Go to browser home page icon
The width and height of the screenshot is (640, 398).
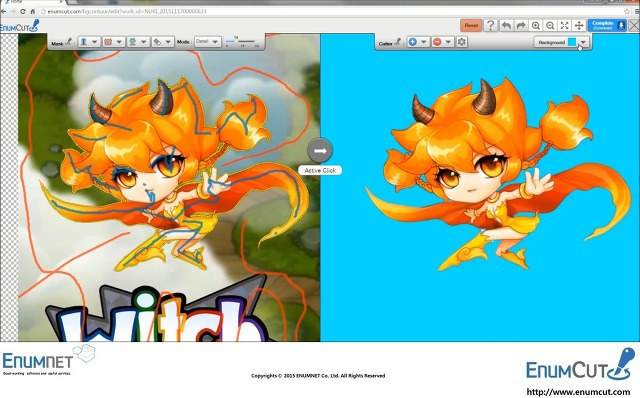point(33,11)
